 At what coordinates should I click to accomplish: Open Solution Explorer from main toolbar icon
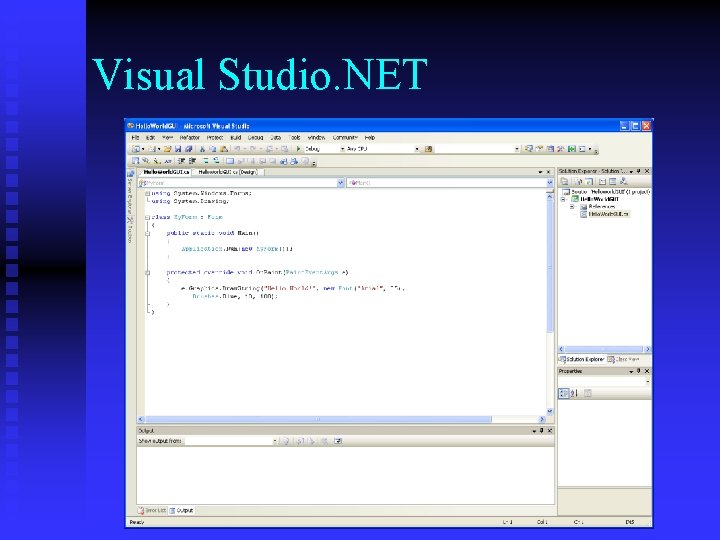tap(529, 149)
